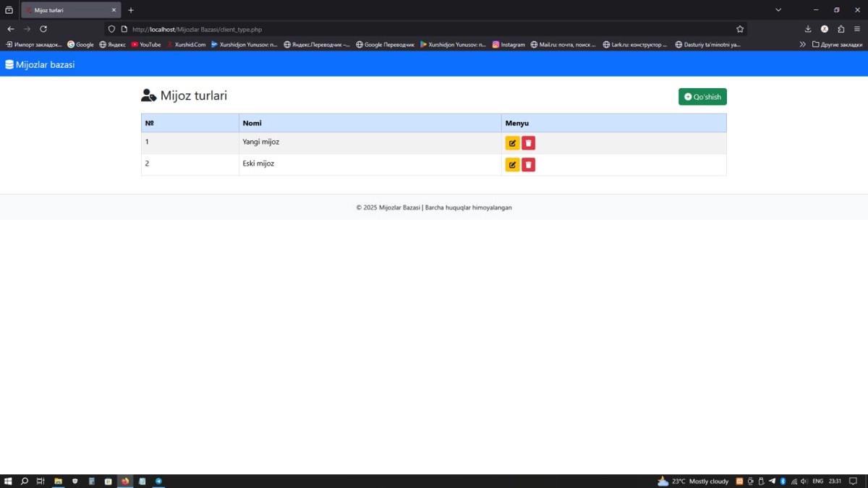The width and height of the screenshot is (868, 488).
Task: Select the Mijoz turlari browser tab
Action: click(69, 10)
